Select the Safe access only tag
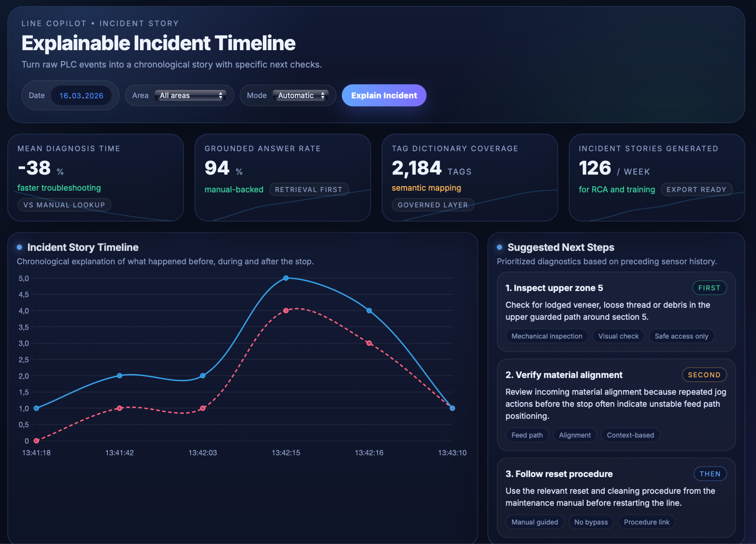756x544 pixels. coord(681,336)
